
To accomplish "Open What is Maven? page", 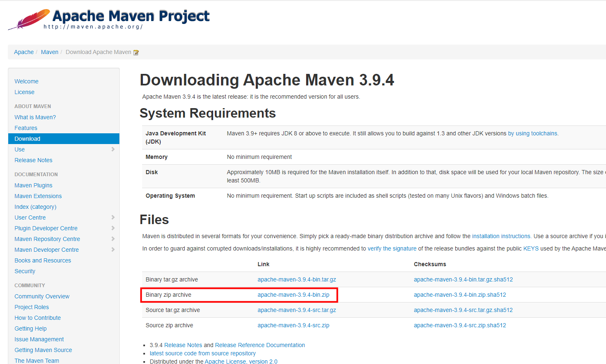I will (x=35, y=117).
